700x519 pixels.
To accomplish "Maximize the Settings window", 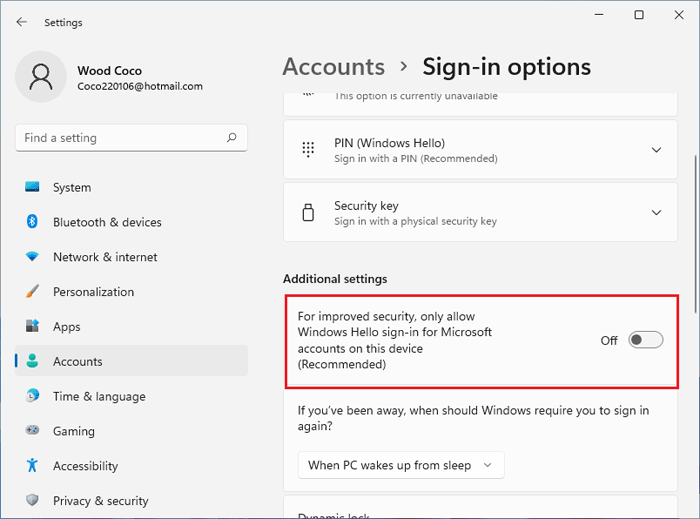I will [639, 15].
